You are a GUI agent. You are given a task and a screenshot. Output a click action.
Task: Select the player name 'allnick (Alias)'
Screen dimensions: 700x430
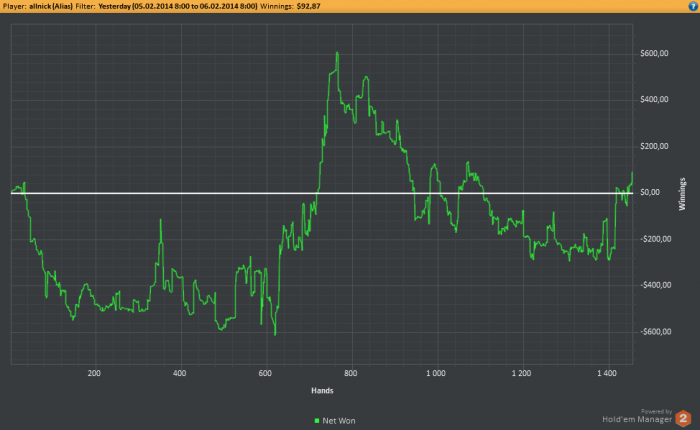pyautogui.click(x=51, y=6)
